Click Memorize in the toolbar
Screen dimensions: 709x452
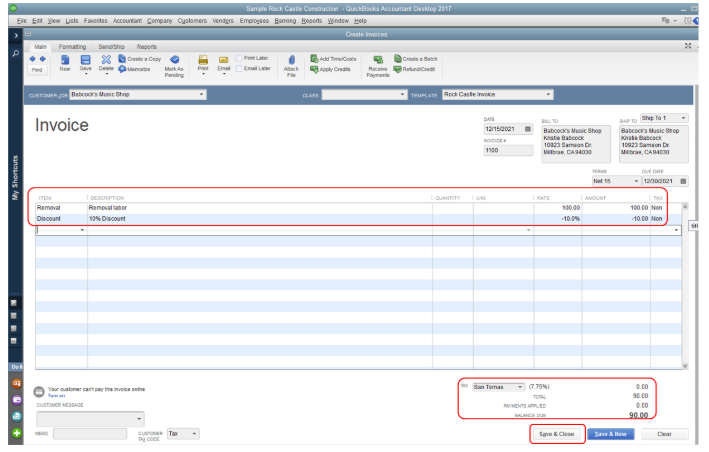[x=134, y=69]
